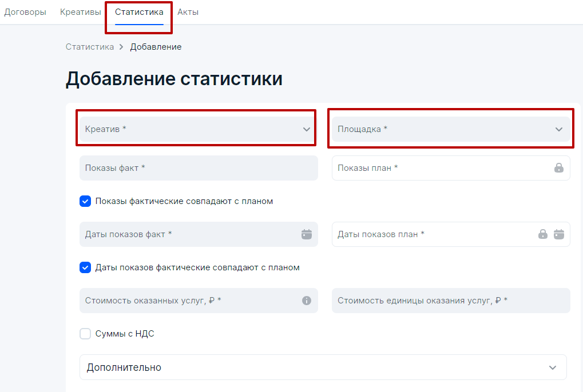Uncheck Даты показов фактические совпадают с планом
583x392 pixels.
(x=85, y=267)
